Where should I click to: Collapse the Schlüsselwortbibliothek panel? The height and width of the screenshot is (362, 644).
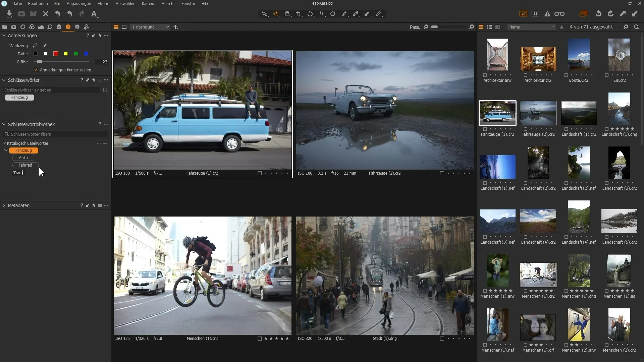tap(4, 124)
